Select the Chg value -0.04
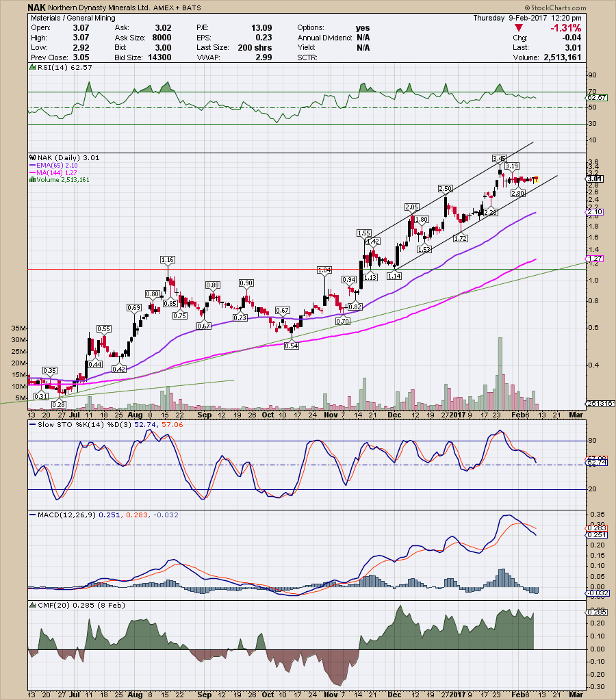Viewport: 616px width, 700px height. [x=572, y=38]
